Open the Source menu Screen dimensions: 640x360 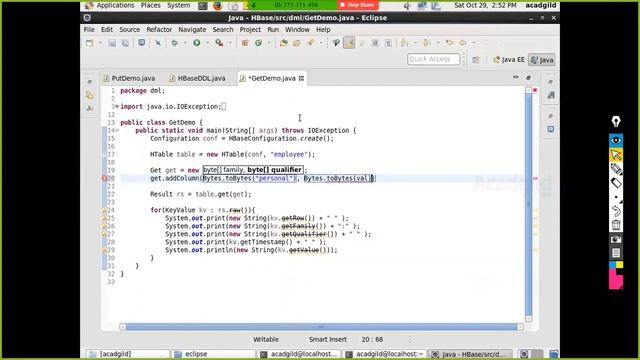(x=129, y=29)
